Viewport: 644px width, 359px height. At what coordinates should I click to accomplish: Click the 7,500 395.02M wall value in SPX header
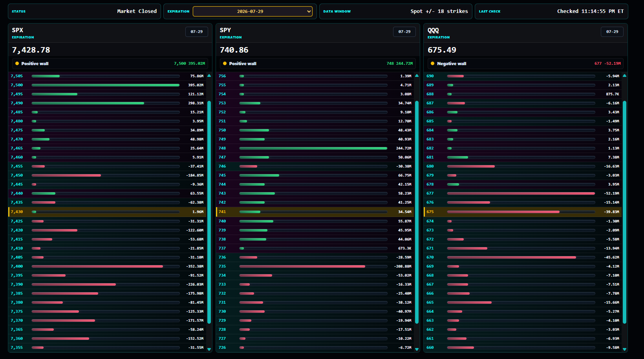click(189, 64)
